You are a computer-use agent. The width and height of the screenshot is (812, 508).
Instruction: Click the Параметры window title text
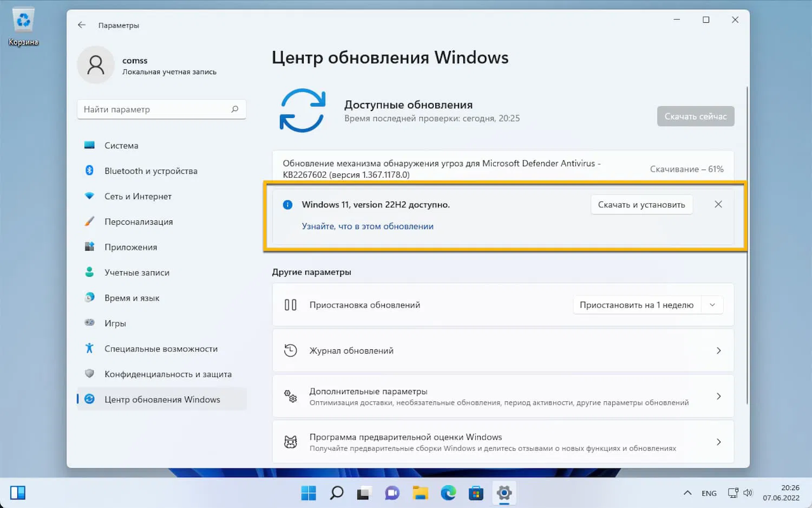point(119,25)
